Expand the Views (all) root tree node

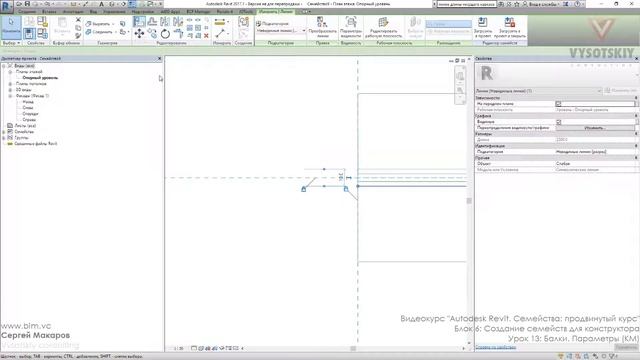point(4,66)
